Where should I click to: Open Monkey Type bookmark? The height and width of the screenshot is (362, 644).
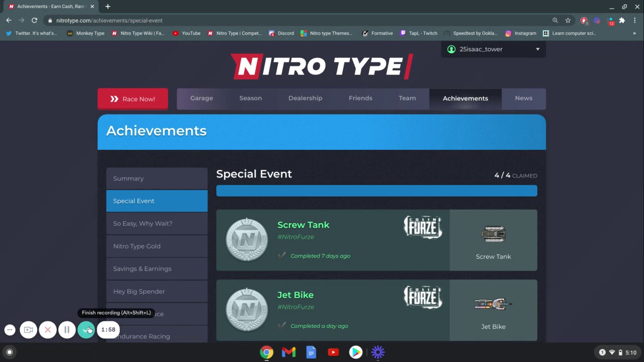click(86, 33)
